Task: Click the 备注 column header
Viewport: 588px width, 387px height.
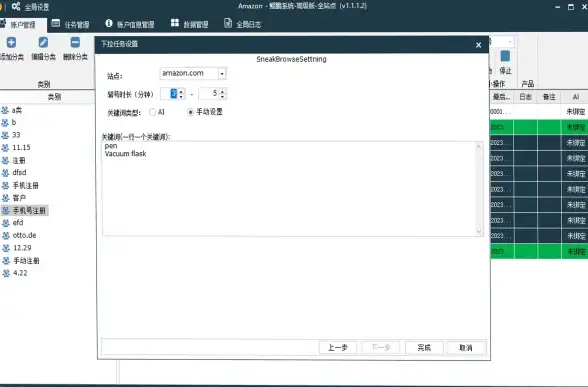Action: tap(549, 97)
